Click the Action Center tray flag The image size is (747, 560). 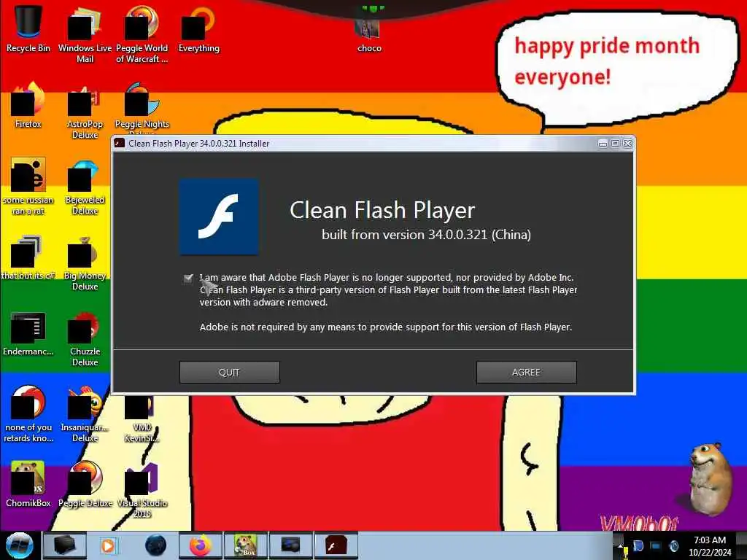tap(638, 546)
